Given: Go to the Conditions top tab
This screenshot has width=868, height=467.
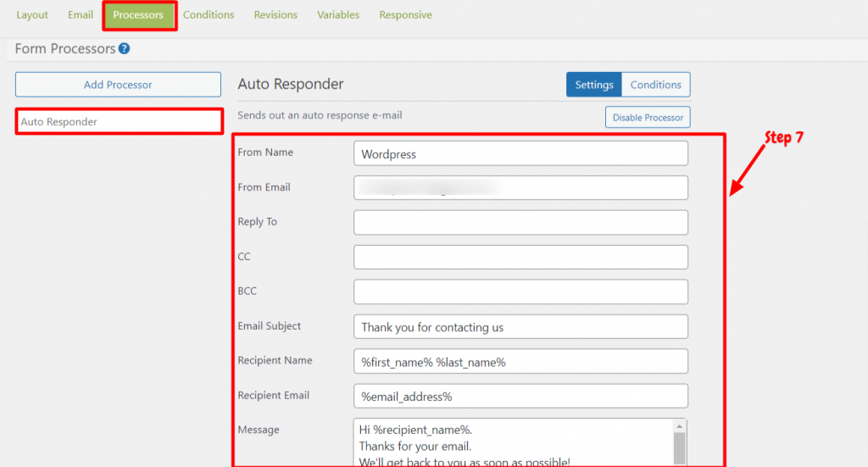Looking at the screenshot, I should click(209, 15).
